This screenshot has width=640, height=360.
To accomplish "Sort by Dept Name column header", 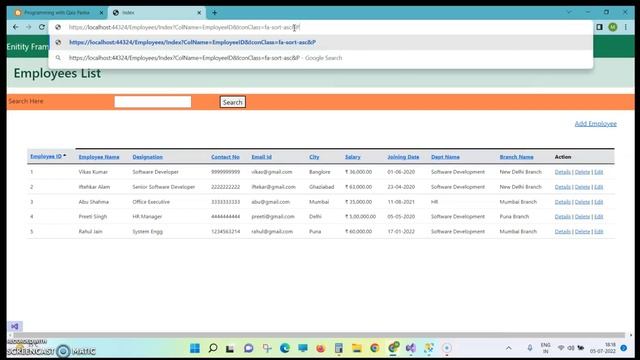I will 445,157.
